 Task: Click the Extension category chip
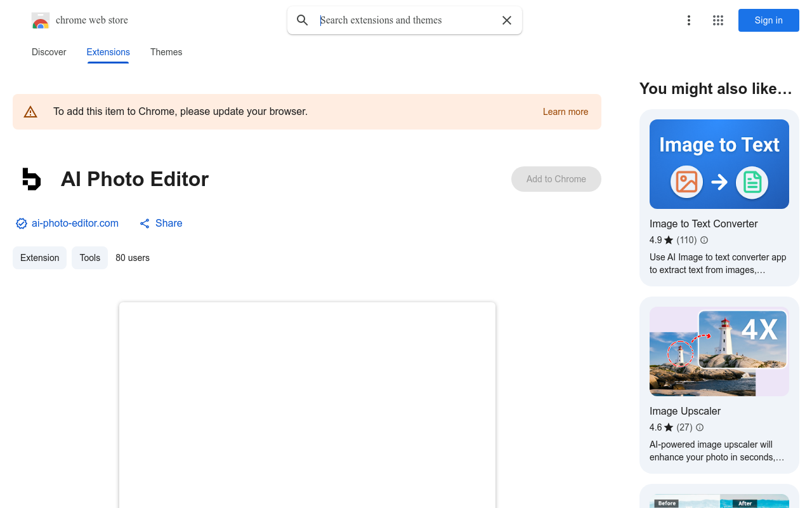click(39, 258)
